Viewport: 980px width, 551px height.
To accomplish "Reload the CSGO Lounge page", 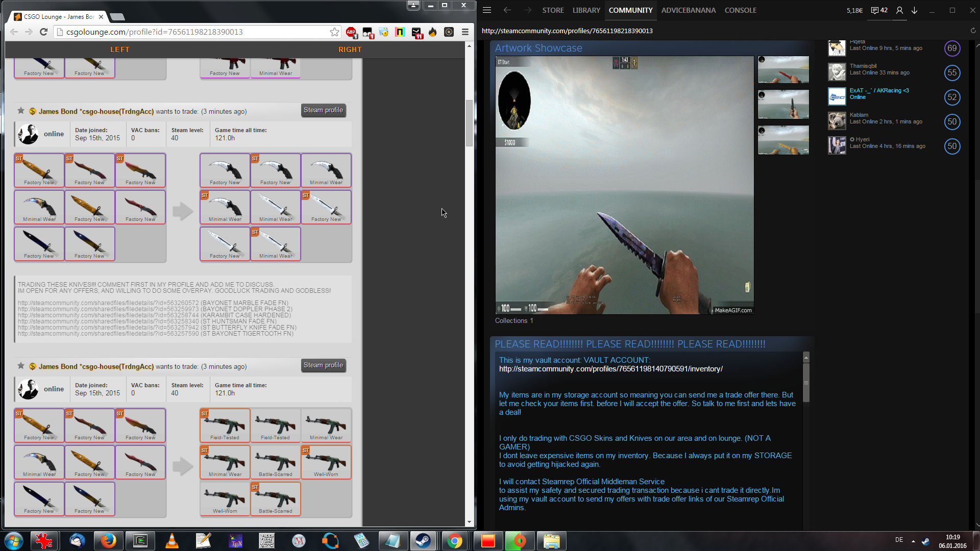I will [44, 32].
